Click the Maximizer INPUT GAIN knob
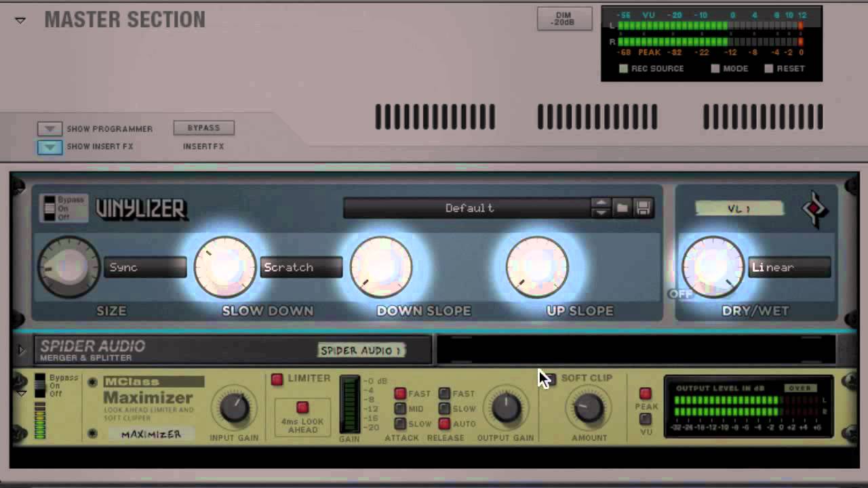868x488 pixels. click(x=234, y=407)
